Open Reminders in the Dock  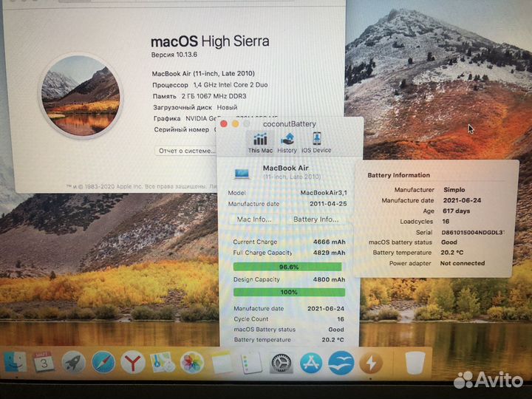pos(251,363)
